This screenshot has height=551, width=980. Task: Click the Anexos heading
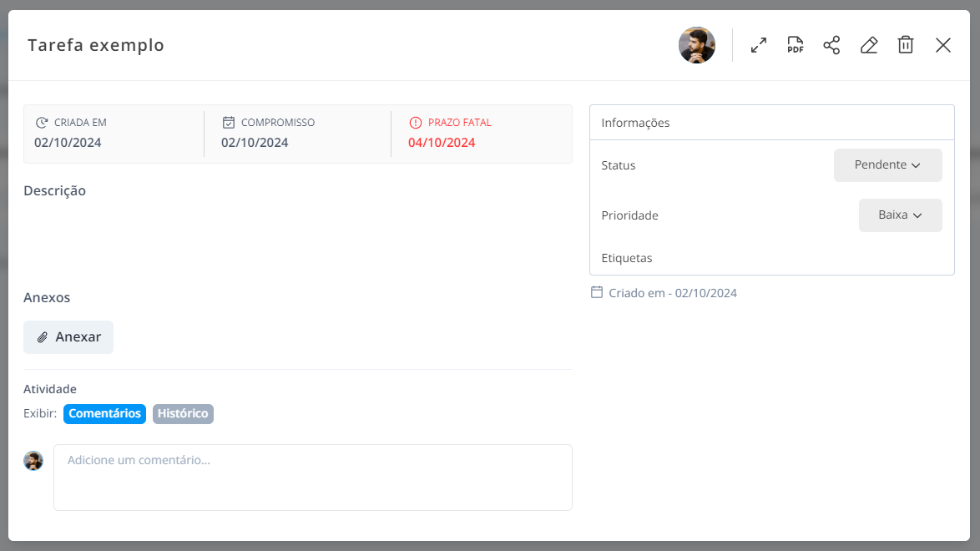pyautogui.click(x=47, y=298)
